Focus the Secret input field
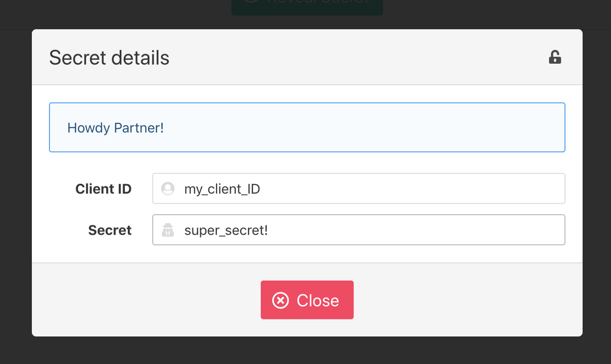This screenshot has width=611, height=364. tap(359, 230)
